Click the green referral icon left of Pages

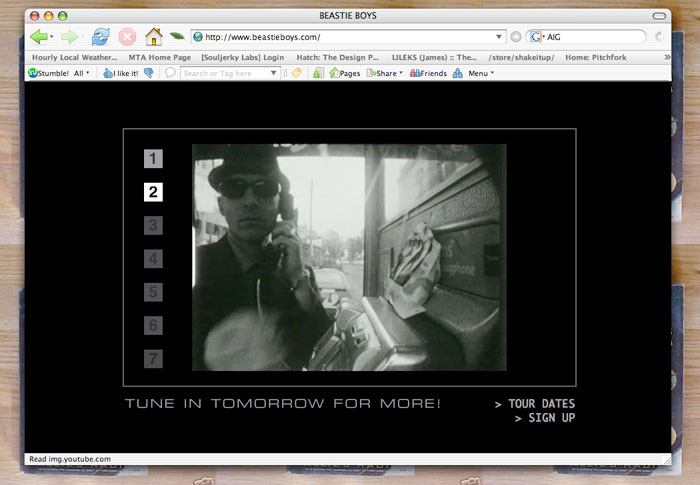click(318, 73)
